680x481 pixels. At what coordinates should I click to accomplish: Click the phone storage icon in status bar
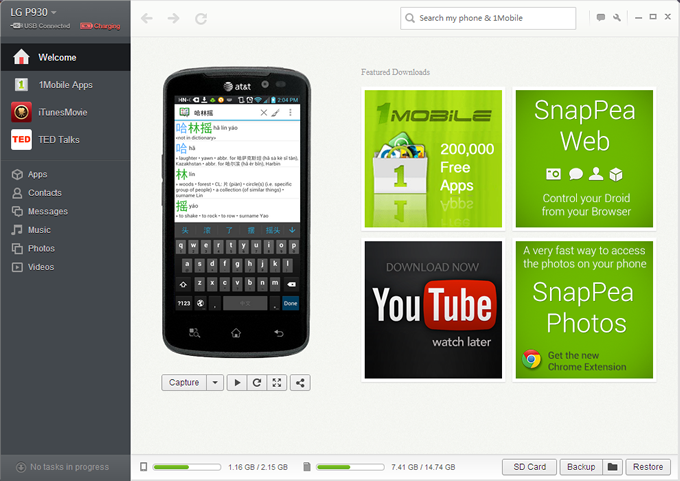(144, 467)
